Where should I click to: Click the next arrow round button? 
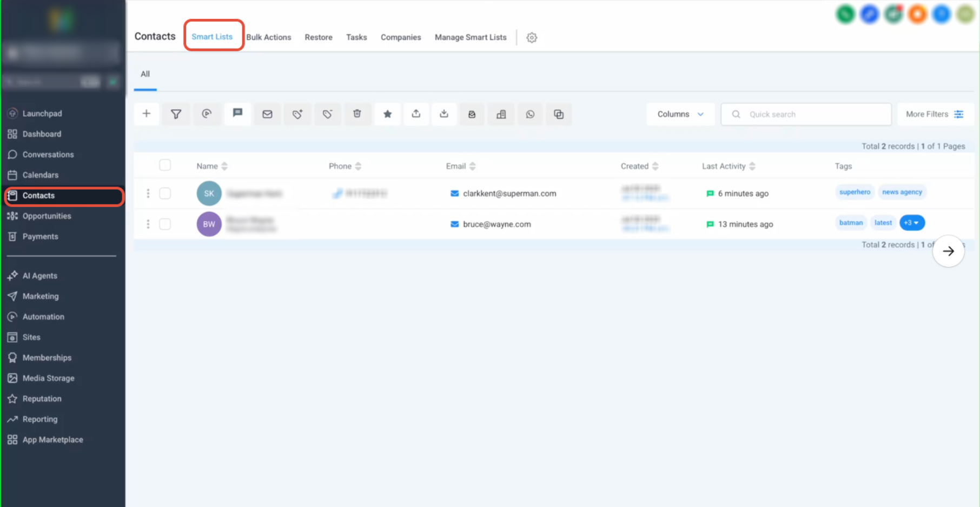point(948,251)
